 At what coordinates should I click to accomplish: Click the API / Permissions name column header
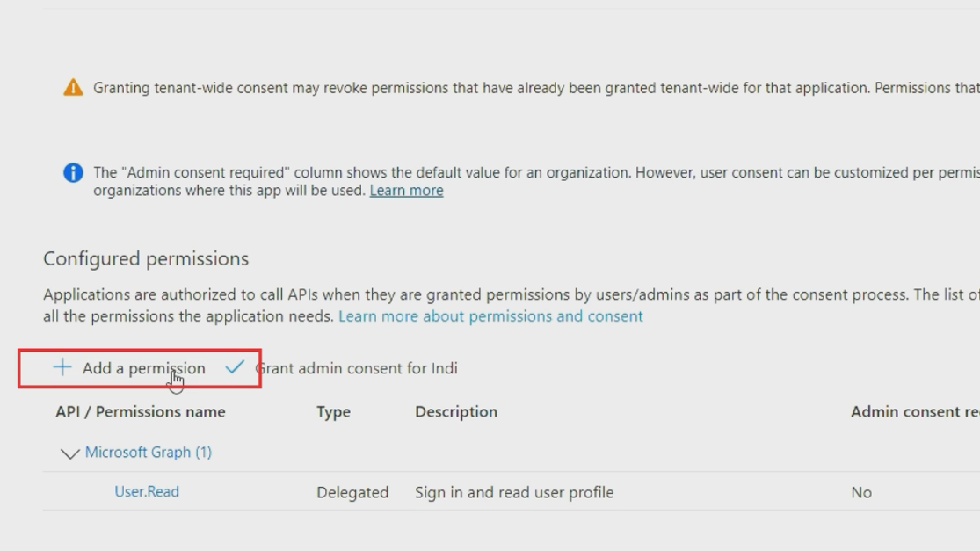pos(141,411)
